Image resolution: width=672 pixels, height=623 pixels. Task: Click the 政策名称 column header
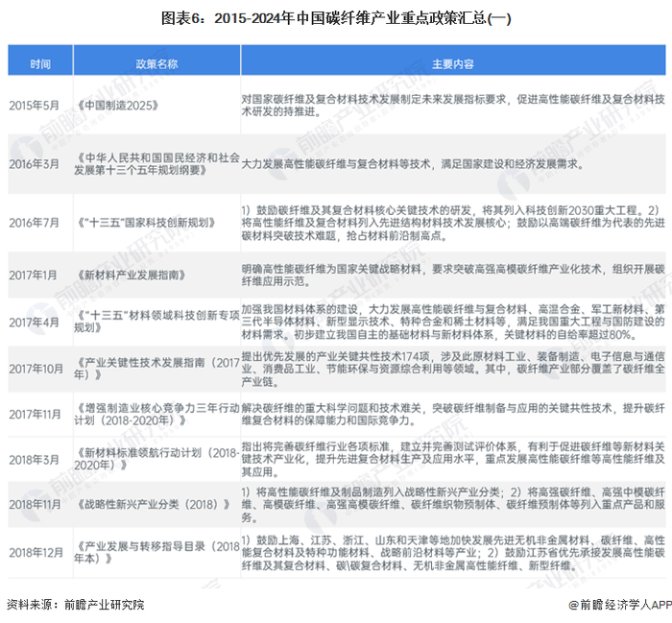pyautogui.click(x=156, y=64)
